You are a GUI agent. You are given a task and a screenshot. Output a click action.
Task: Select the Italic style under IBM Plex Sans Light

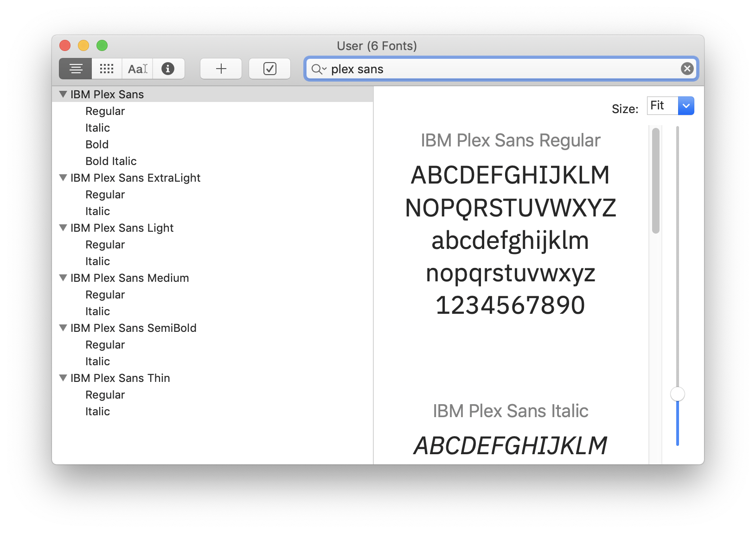[97, 261]
